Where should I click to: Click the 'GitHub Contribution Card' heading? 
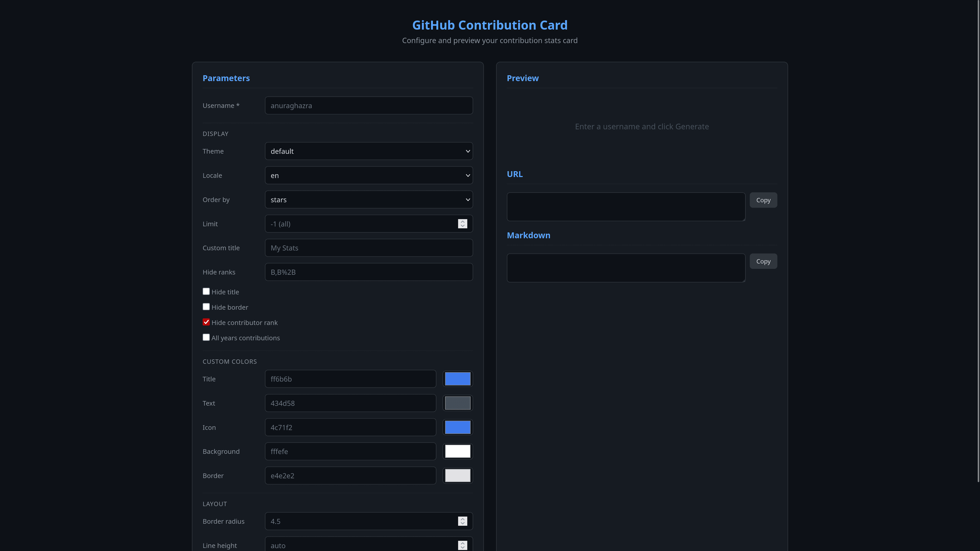(490, 25)
